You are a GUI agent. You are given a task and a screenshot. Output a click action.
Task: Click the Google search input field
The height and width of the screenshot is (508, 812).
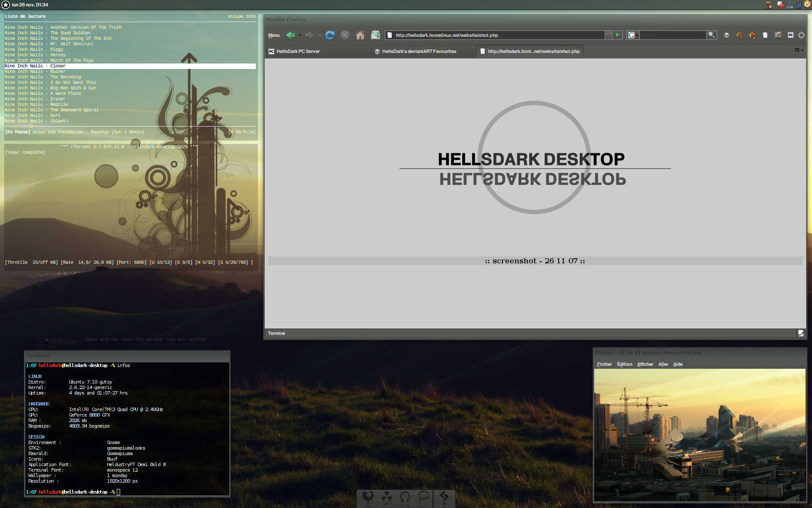[x=673, y=35]
